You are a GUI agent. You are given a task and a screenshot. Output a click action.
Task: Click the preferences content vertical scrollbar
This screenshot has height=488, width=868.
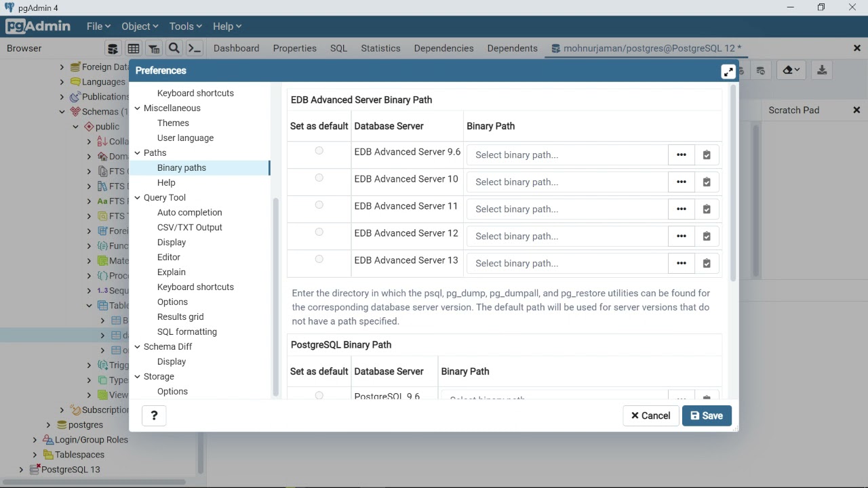(x=733, y=183)
